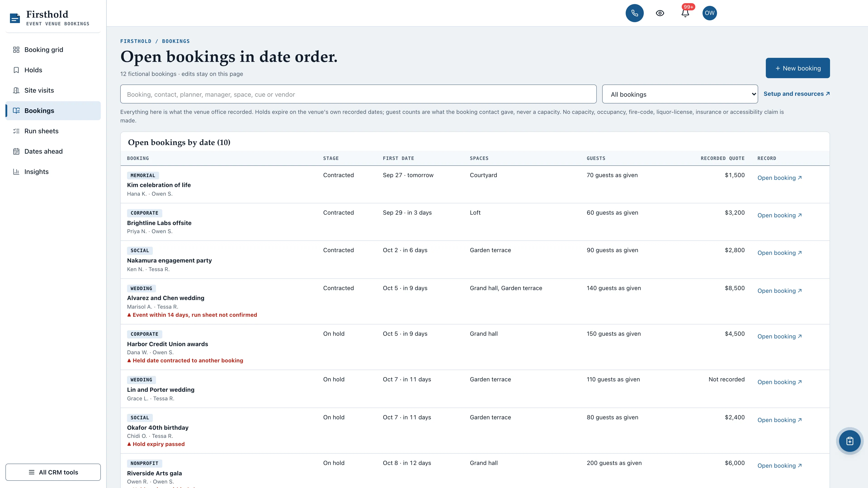Open booking for Lin and Porter wedding

click(779, 382)
